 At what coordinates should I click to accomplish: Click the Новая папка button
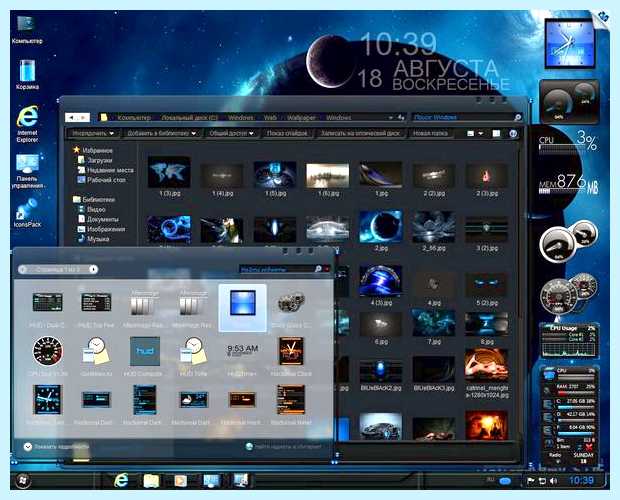[430, 134]
